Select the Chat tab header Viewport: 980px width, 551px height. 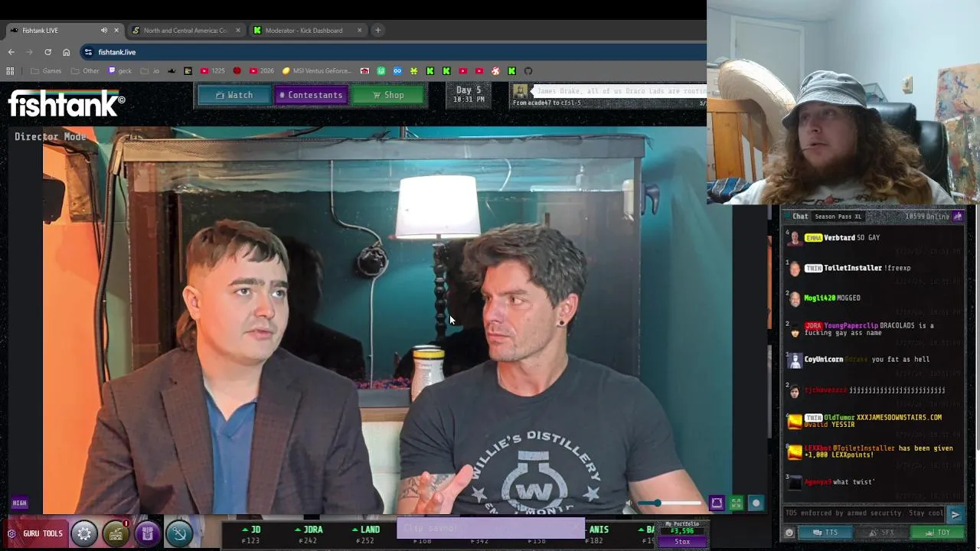(x=800, y=217)
